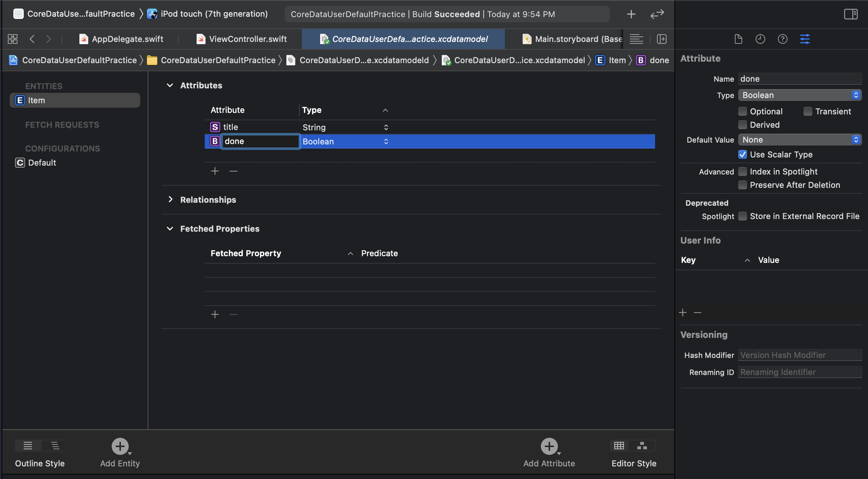
Task: Switch to graph editor style icon
Action: point(642,446)
